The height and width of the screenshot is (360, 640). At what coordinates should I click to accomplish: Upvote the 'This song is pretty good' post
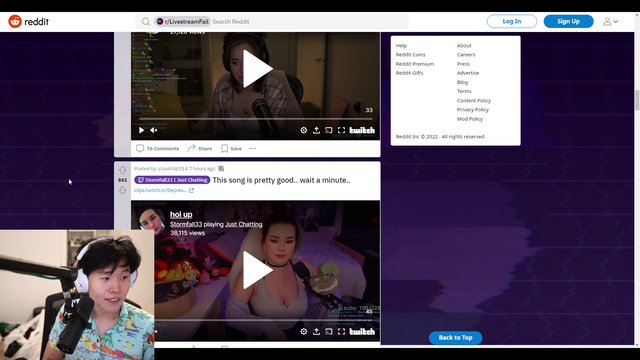(x=122, y=170)
